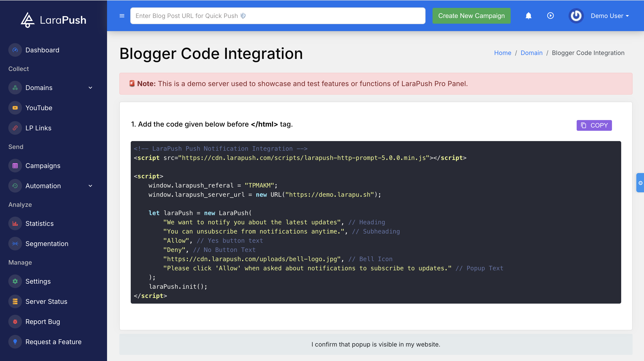Viewport: 644px width, 361px height.
Task: Open Report Bug menu item
Action: click(x=43, y=322)
